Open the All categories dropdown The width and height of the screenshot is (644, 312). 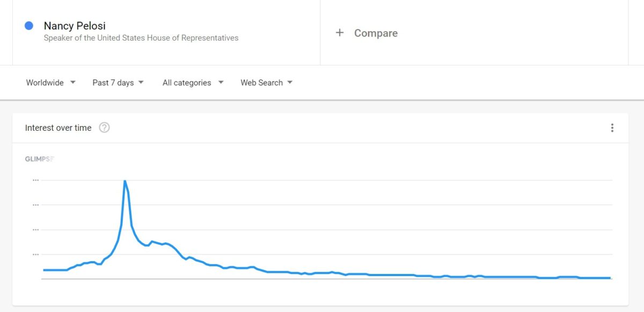pyautogui.click(x=193, y=83)
